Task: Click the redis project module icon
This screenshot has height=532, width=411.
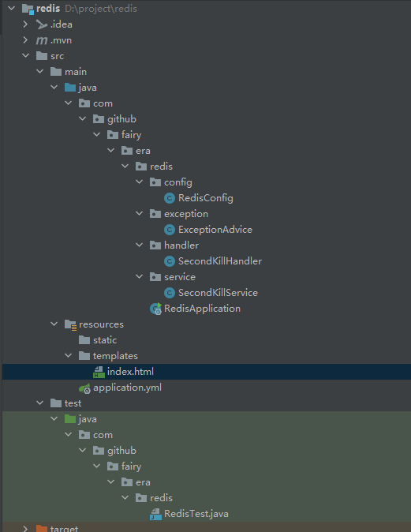Action: click(28, 9)
